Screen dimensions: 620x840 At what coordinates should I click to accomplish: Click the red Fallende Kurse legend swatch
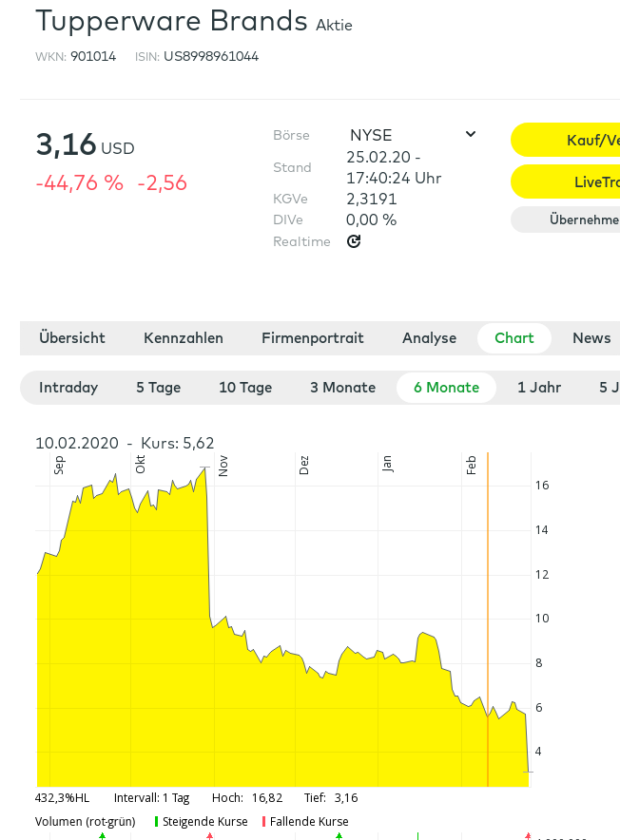pyautogui.click(x=263, y=822)
